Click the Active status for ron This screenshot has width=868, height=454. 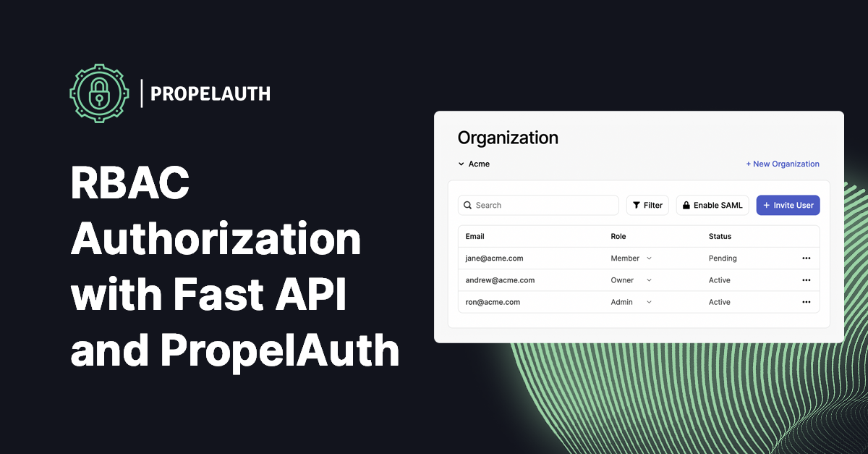(x=720, y=302)
